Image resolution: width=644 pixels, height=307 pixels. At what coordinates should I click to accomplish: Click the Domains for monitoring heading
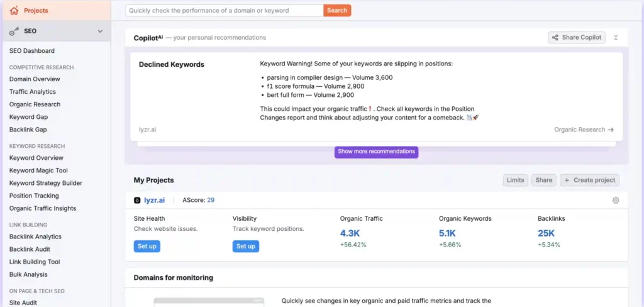click(x=174, y=278)
